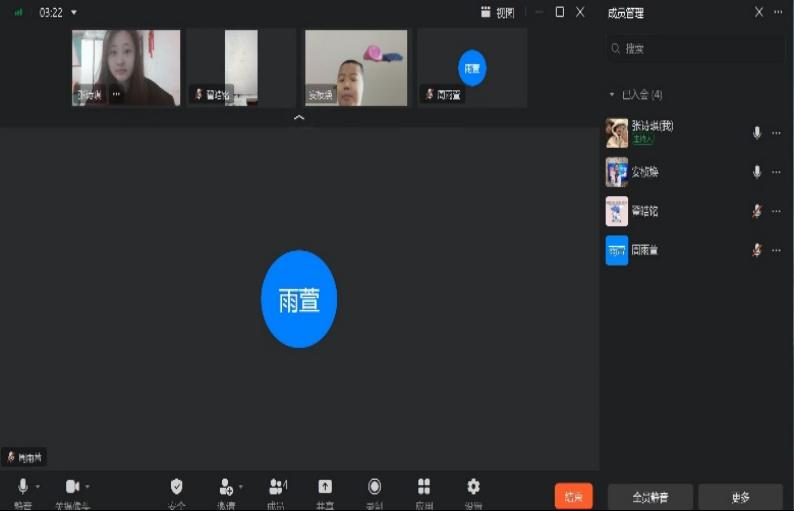Click the invite participants icon

pos(226,487)
